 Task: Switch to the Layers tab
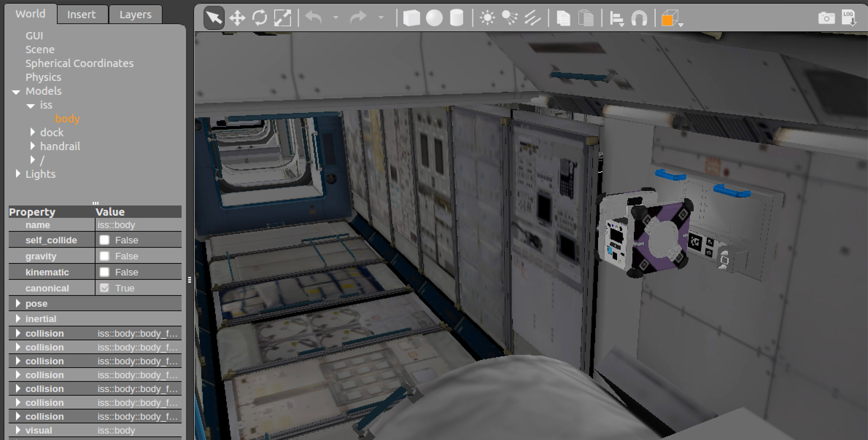click(x=135, y=14)
